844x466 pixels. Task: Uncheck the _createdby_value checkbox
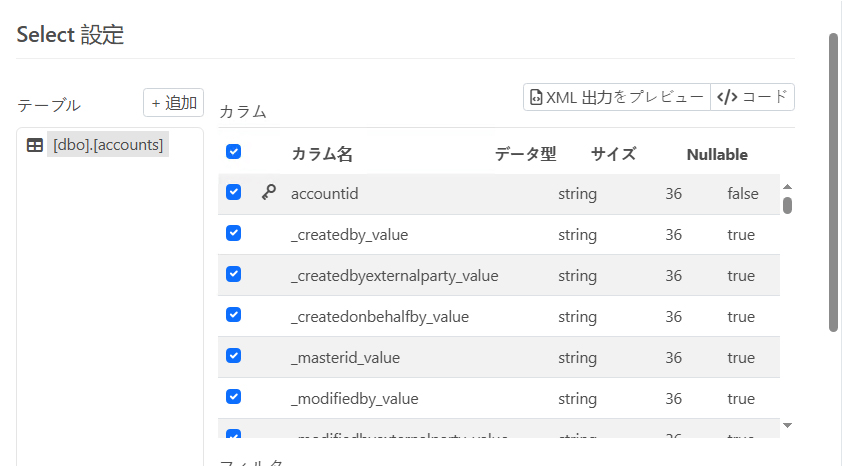(x=234, y=233)
